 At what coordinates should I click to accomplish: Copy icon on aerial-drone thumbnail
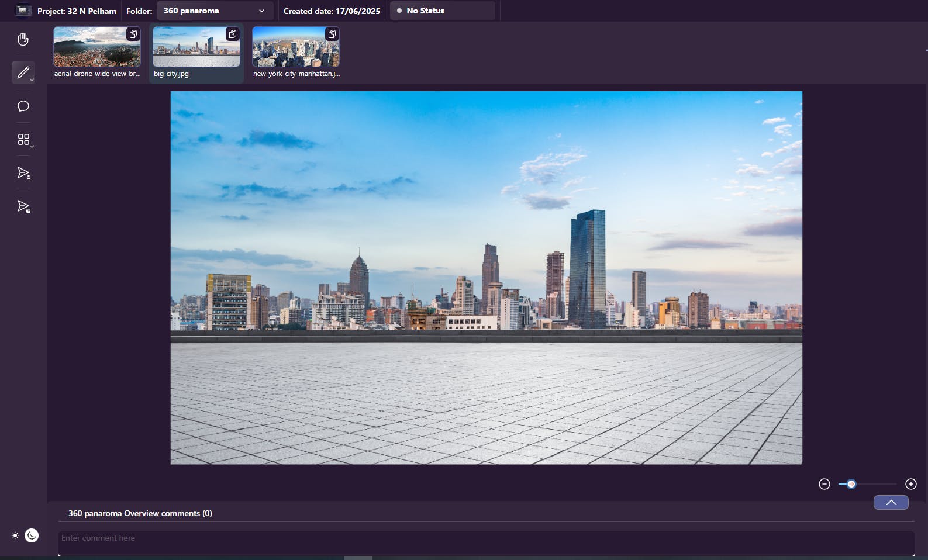tap(133, 34)
